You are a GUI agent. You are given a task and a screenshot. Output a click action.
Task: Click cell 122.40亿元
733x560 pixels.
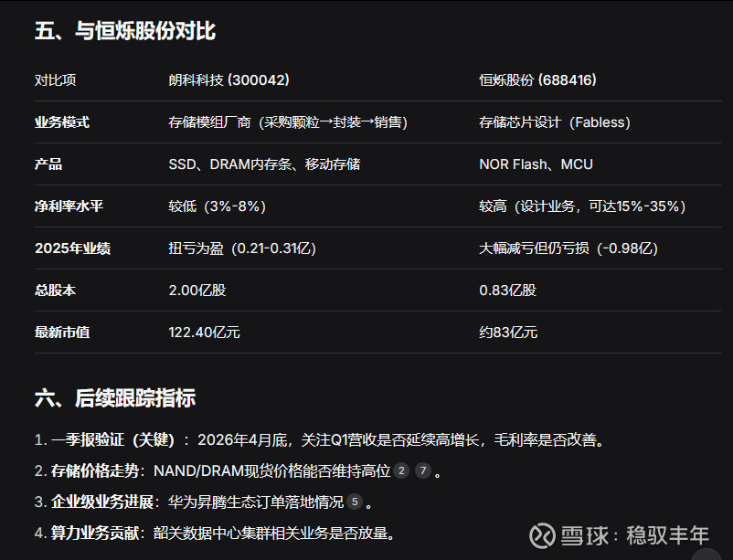205,333
